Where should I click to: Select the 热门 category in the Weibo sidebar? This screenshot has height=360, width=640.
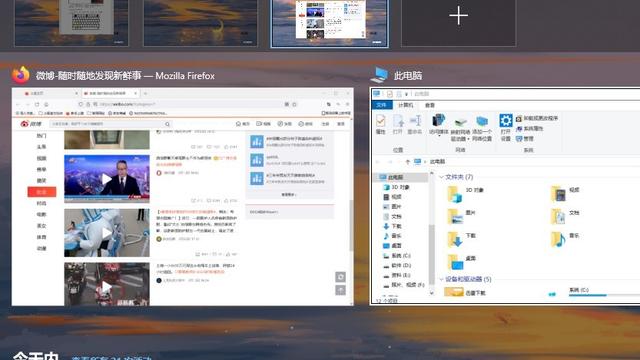42,136
